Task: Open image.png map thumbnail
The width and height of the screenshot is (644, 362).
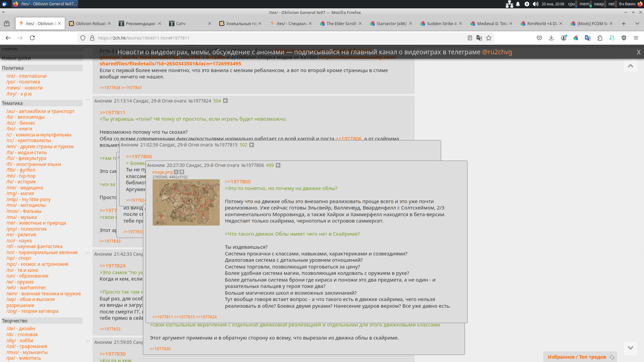Action: (186, 202)
